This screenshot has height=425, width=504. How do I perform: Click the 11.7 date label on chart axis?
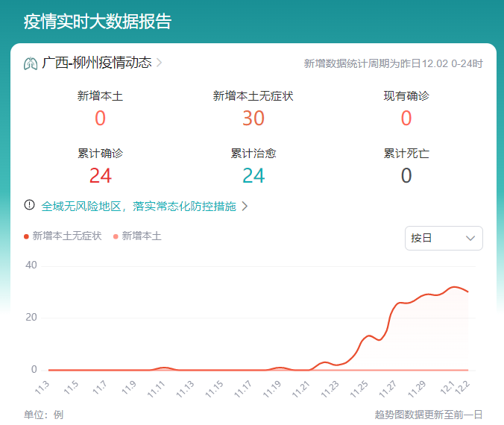click(x=100, y=388)
